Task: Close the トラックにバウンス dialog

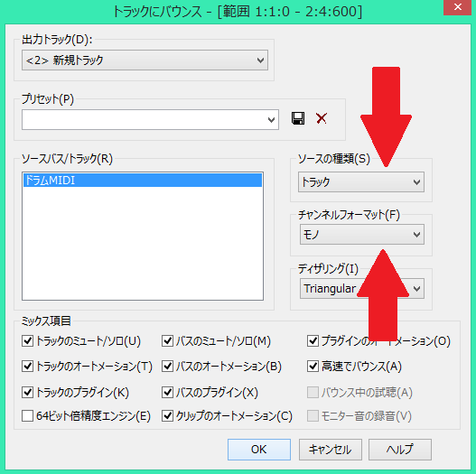Action: (x=457, y=6)
